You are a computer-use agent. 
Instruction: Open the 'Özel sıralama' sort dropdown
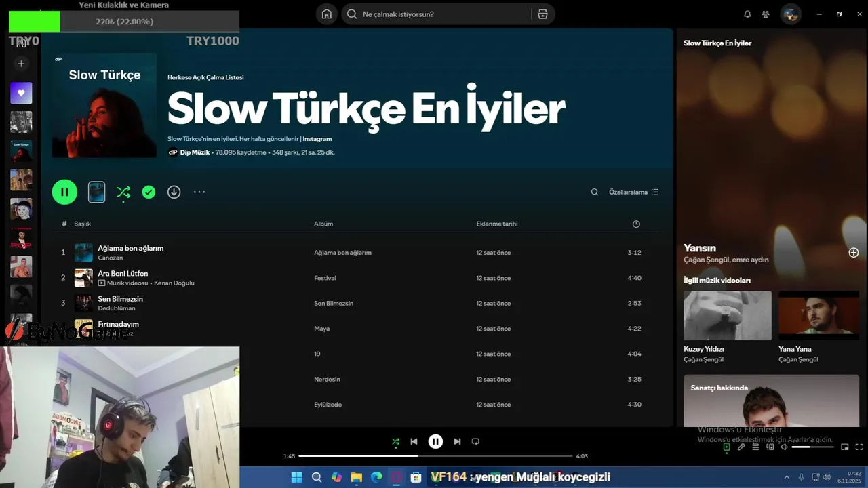[x=634, y=192]
